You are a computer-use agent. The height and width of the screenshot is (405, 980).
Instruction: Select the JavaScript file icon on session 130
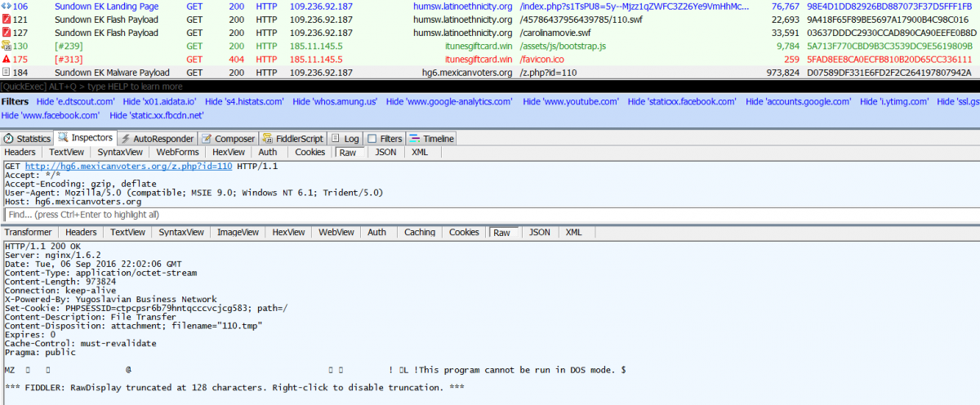pos(7,47)
